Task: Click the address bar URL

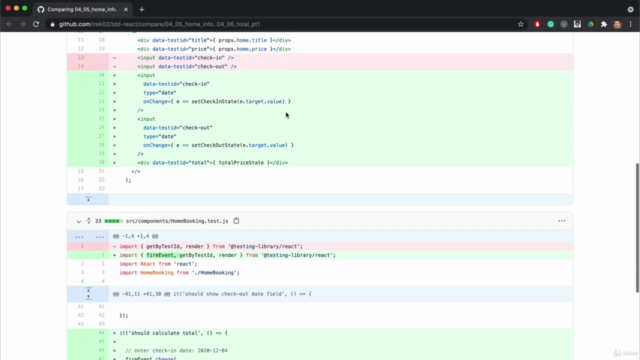Action: click(159, 24)
